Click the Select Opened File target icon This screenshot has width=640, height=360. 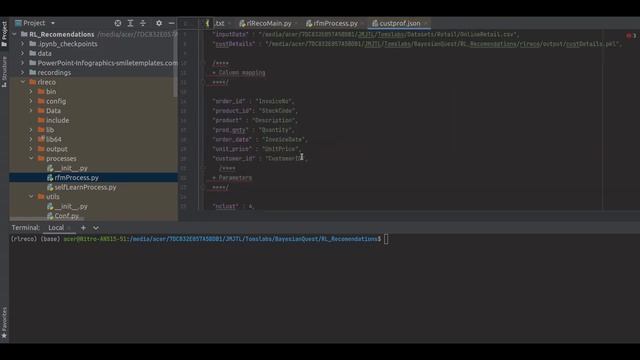click(118, 23)
